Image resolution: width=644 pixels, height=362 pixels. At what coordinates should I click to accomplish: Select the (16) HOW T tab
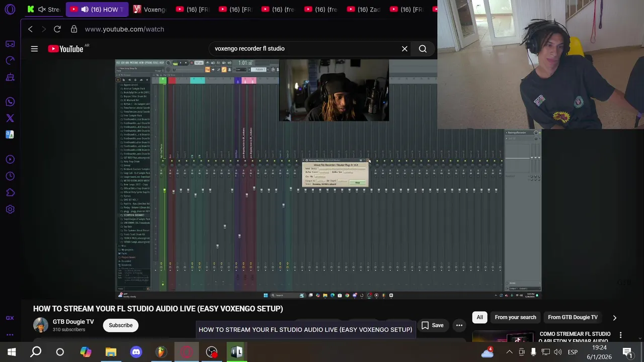(97, 10)
